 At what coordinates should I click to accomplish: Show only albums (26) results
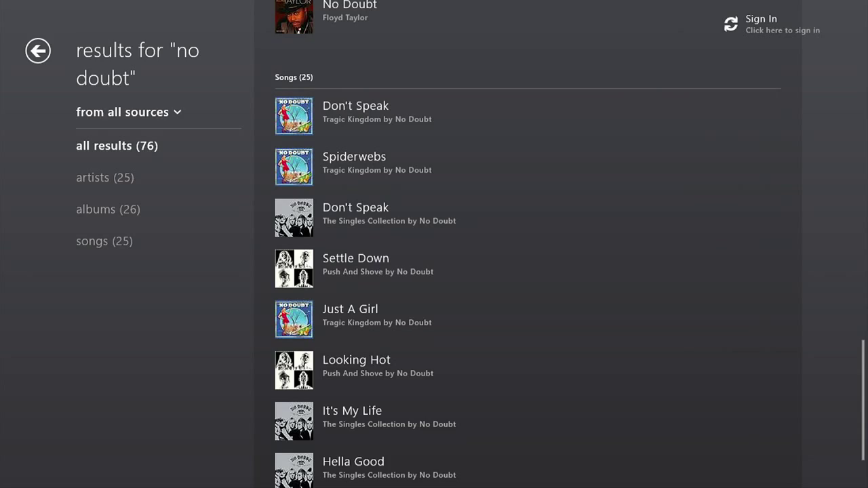(108, 209)
